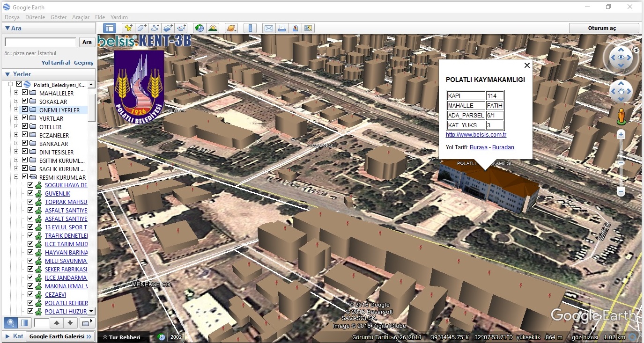Click the zoom in plus button

pyautogui.click(x=621, y=135)
